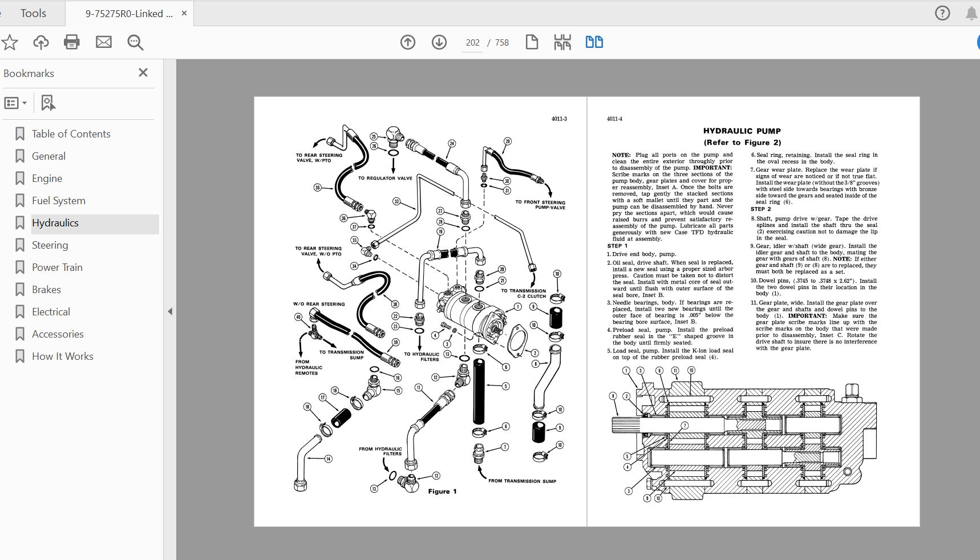Switch to the Tools tab
The height and width of the screenshot is (560, 980).
tap(33, 13)
